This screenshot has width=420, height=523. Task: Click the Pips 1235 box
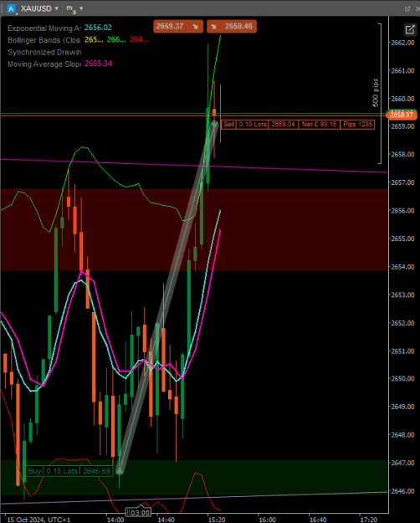pyautogui.click(x=357, y=125)
